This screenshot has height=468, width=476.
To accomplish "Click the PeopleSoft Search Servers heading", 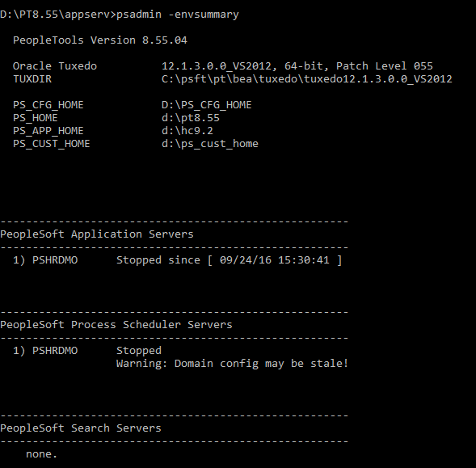I will (81, 428).
